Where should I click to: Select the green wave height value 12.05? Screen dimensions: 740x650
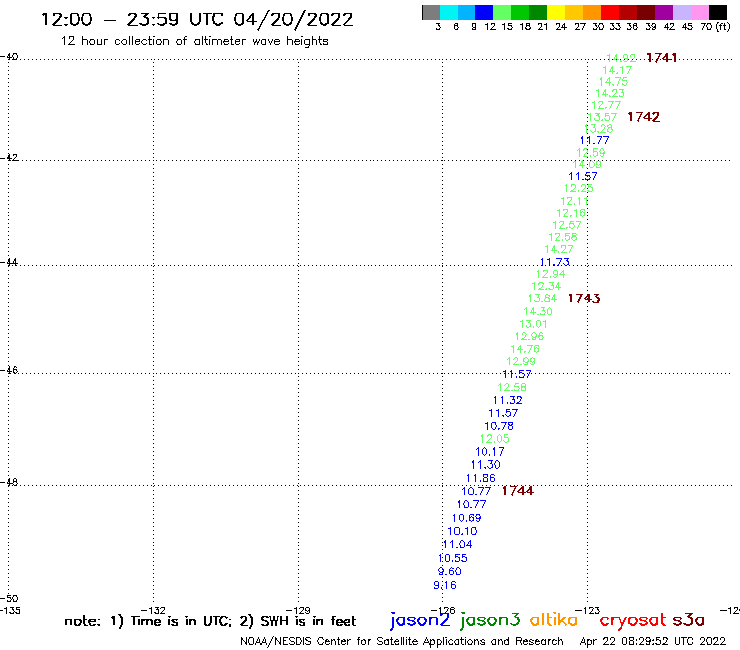click(495, 439)
